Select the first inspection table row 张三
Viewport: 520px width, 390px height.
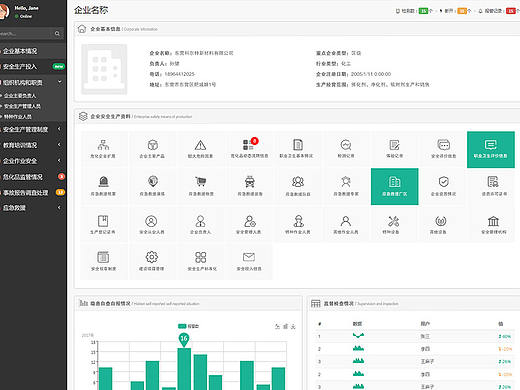(x=416, y=336)
